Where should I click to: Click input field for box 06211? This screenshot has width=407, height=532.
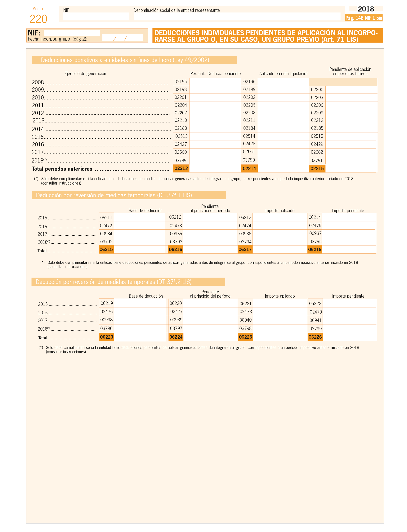[x=140, y=218]
